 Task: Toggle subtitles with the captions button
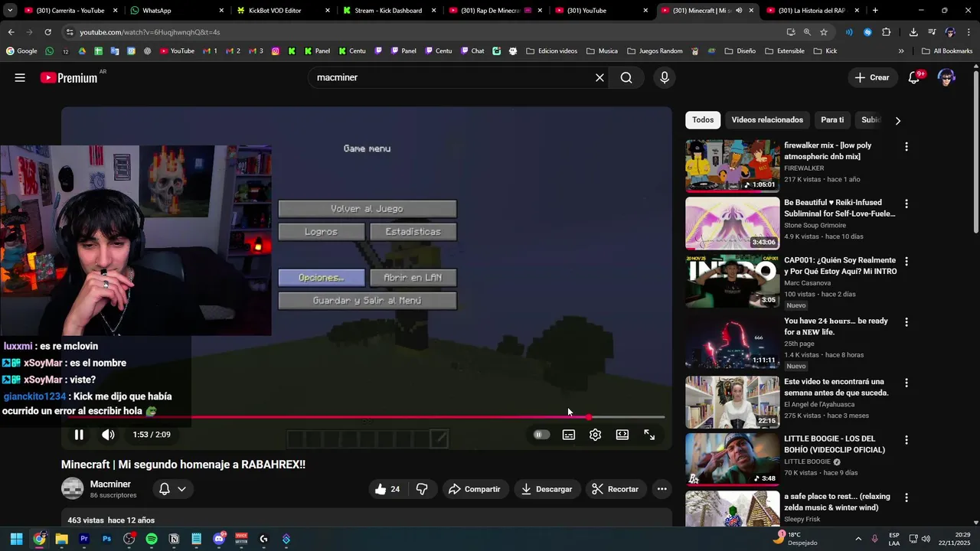(x=569, y=435)
